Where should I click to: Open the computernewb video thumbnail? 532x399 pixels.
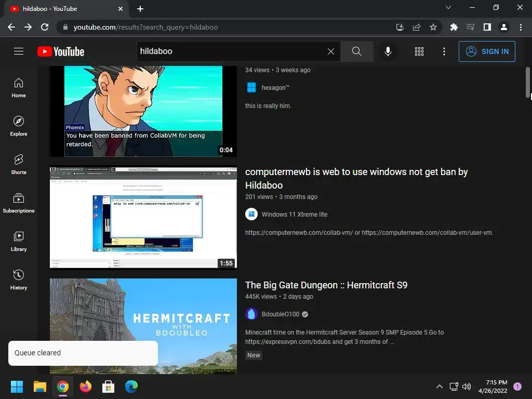[x=143, y=217]
